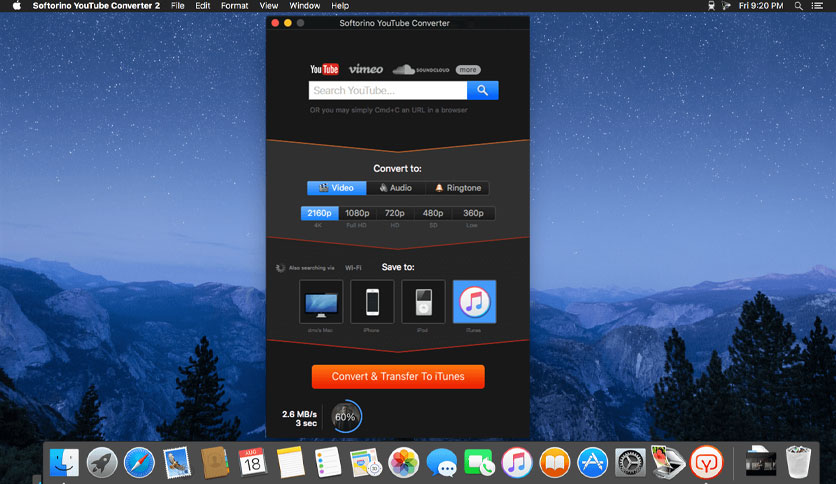The width and height of the screenshot is (836, 484).
Task: Switch conversion type to Ringtone
Action: point(457,188)
